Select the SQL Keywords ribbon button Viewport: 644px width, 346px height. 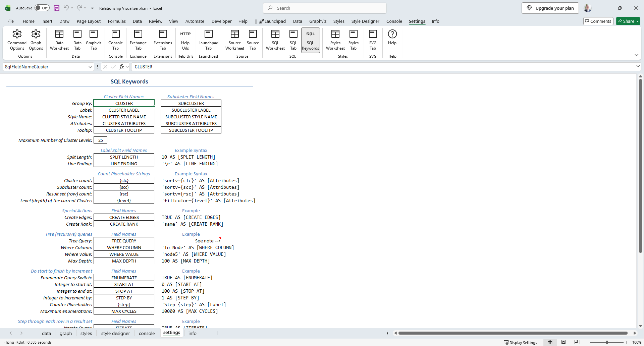pyautogui.click(x=311, y=40)
